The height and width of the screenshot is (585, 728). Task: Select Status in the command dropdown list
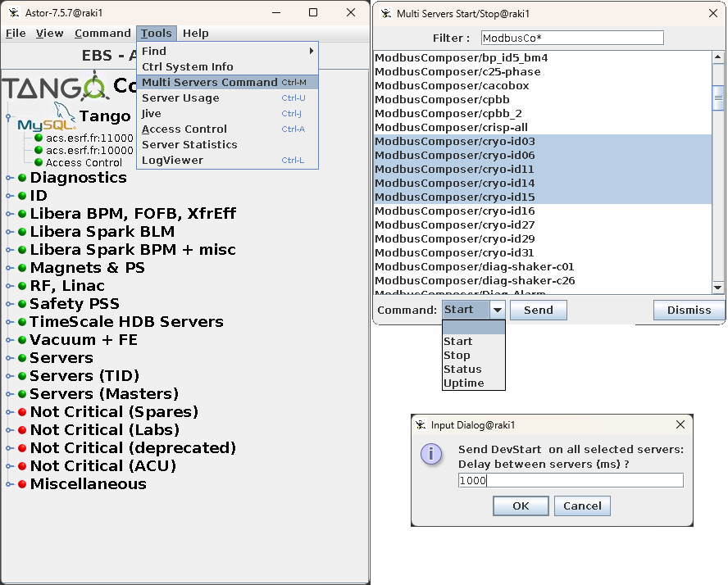point(474,370)
